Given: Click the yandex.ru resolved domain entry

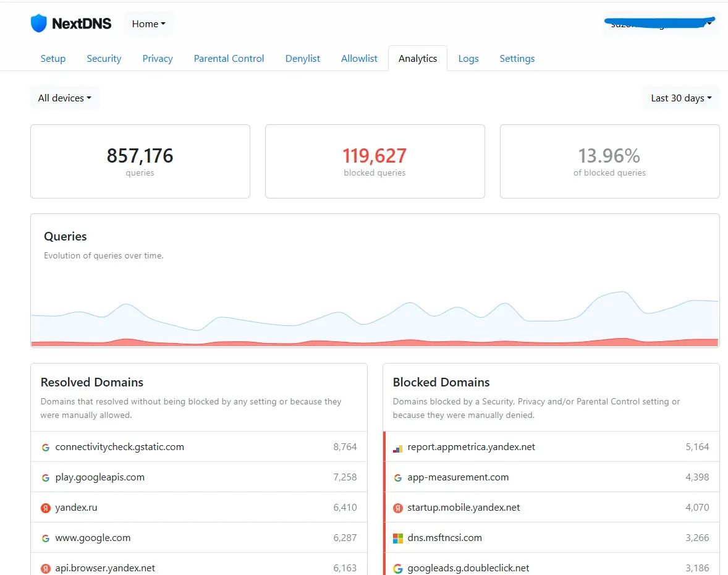Looking at the screenshot, I should (199, 508).
